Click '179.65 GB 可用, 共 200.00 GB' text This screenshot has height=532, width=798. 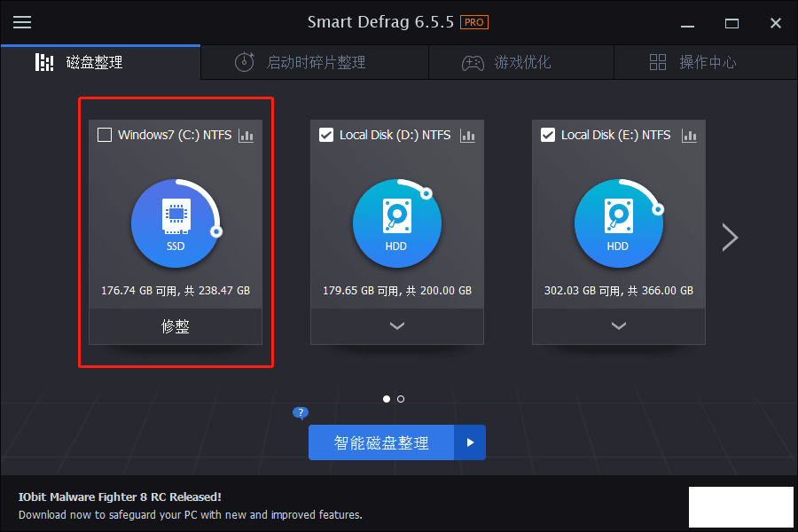(x=397, y=291)
